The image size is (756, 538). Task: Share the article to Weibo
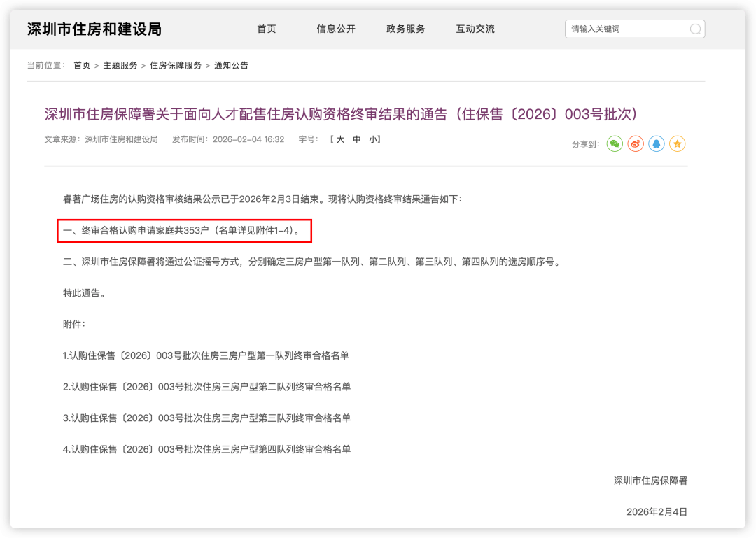[636, 144]
